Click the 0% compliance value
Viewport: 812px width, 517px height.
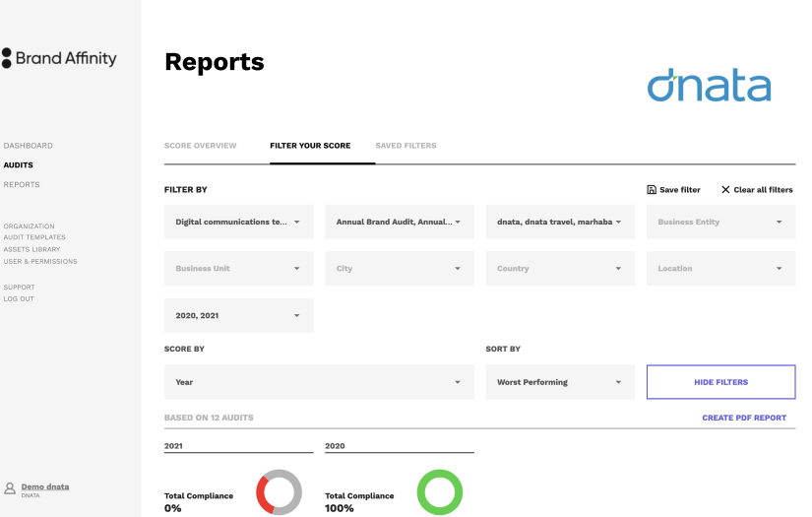(x=173, y=508)
